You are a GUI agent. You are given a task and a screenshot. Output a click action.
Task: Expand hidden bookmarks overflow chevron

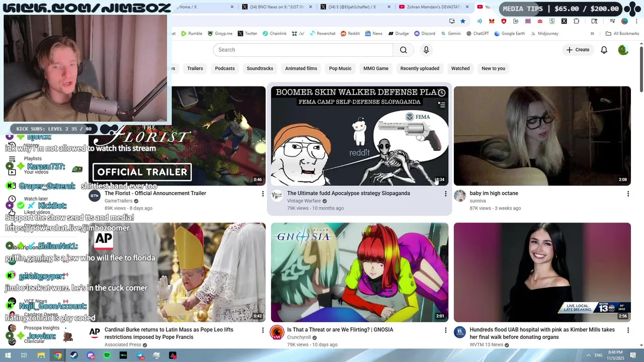pyautogui.click(x=592, y=34)
